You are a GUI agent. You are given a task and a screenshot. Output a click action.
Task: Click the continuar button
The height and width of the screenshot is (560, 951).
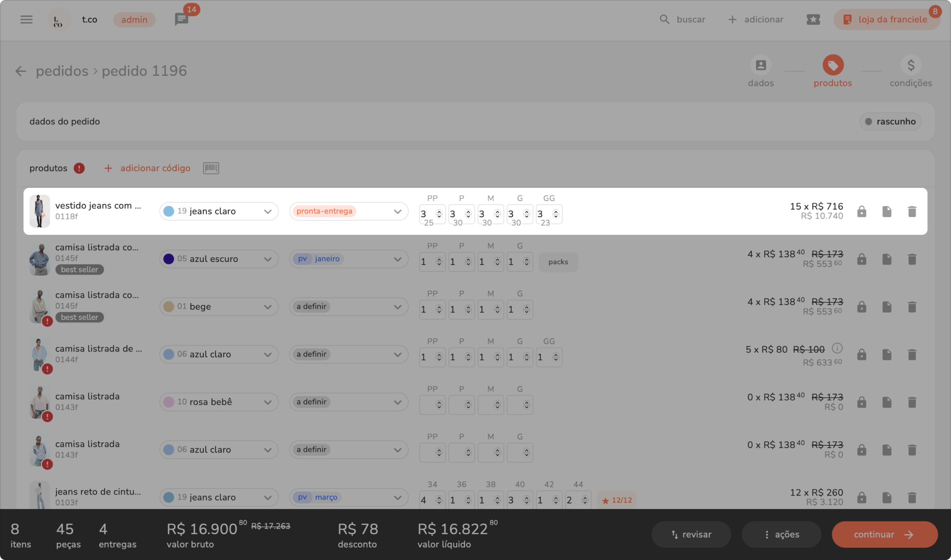[884, 535]
